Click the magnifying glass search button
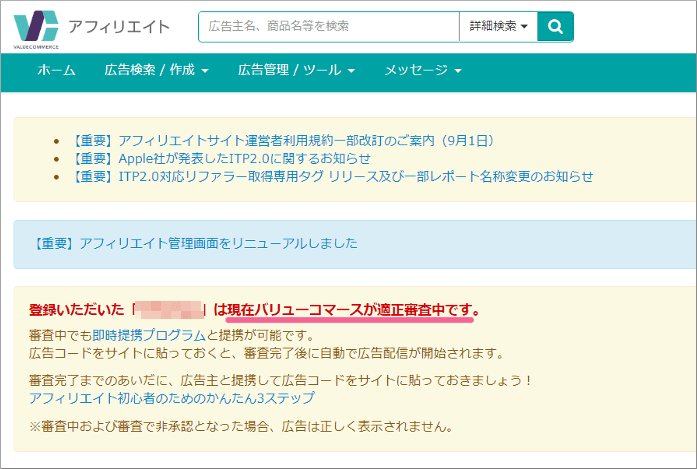 [x=555, y=27]
